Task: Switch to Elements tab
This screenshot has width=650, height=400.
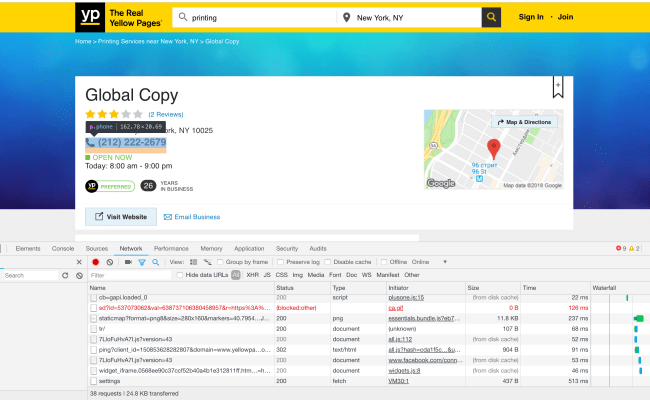Action: (28, 249)
